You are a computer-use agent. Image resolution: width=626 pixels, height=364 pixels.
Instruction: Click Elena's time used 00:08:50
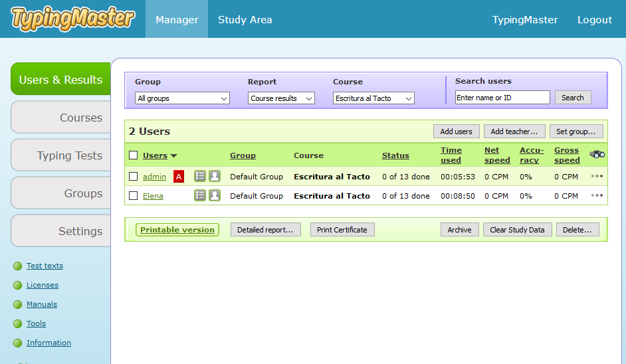[457, 195]
